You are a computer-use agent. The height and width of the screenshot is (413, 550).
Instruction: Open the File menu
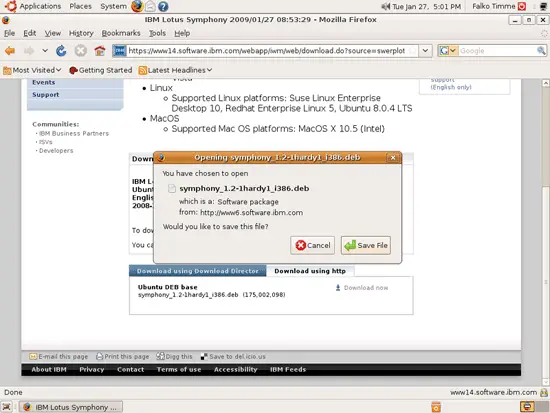click(9, 33)
